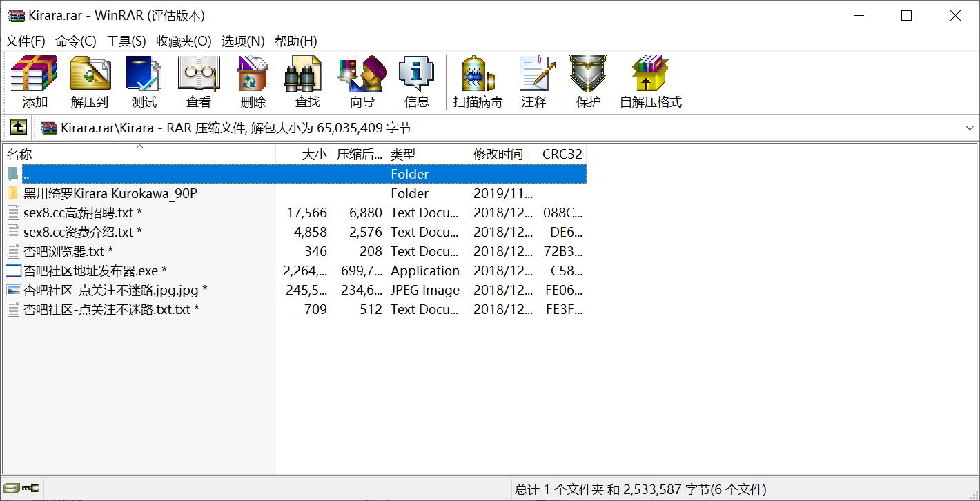Sort by the 名称 column header

(x=139, y=154)
